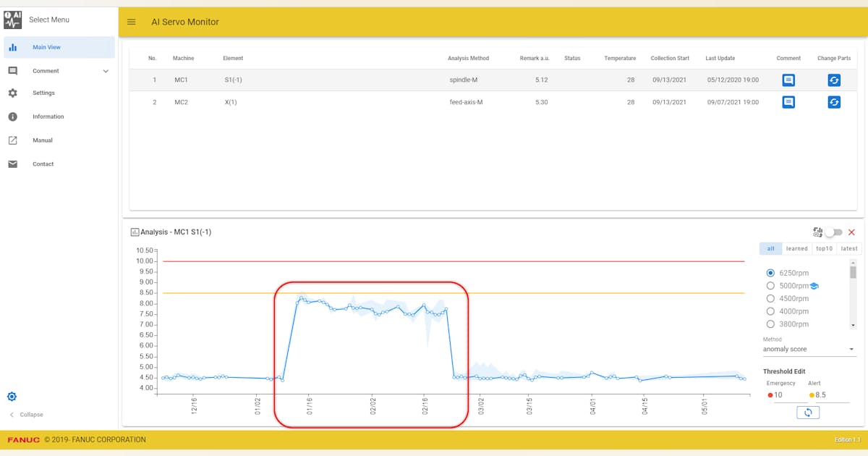This screenshot has width=868, height=456.
Task: Choose the 4000rpm radio option
Action: pos(770,311)
